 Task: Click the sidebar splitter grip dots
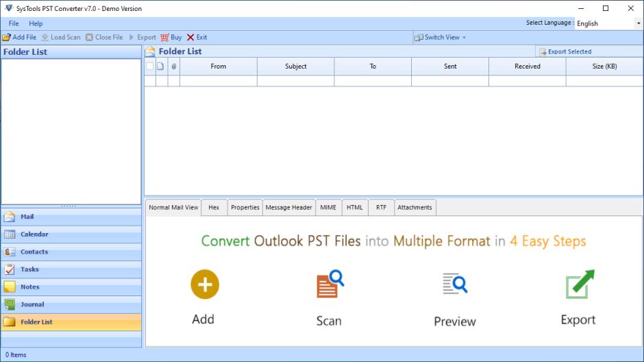[69, 206]
